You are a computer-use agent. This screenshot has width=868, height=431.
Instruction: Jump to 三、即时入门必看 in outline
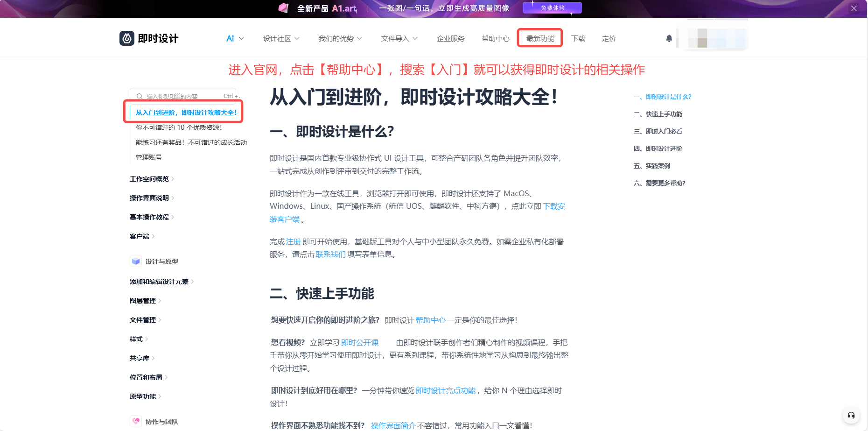coord(658,131)
